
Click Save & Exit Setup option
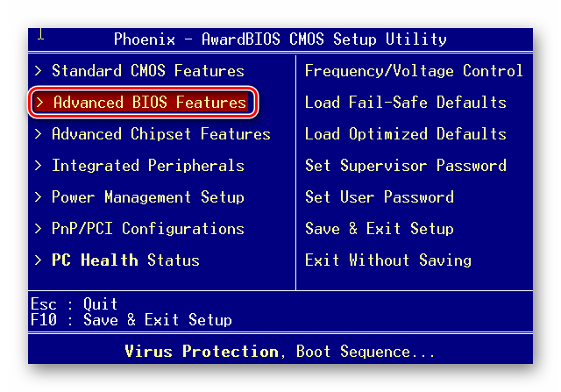pos(379,229)
